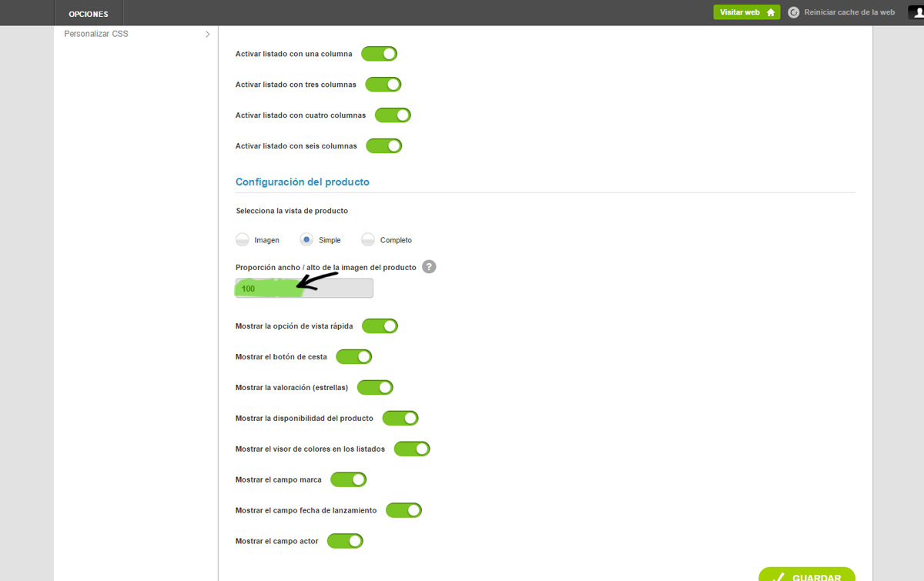Toggle Mostrar el campo marca
Image resolution: width=924 pixels, height=581 pixels.
tap(349, 479)
